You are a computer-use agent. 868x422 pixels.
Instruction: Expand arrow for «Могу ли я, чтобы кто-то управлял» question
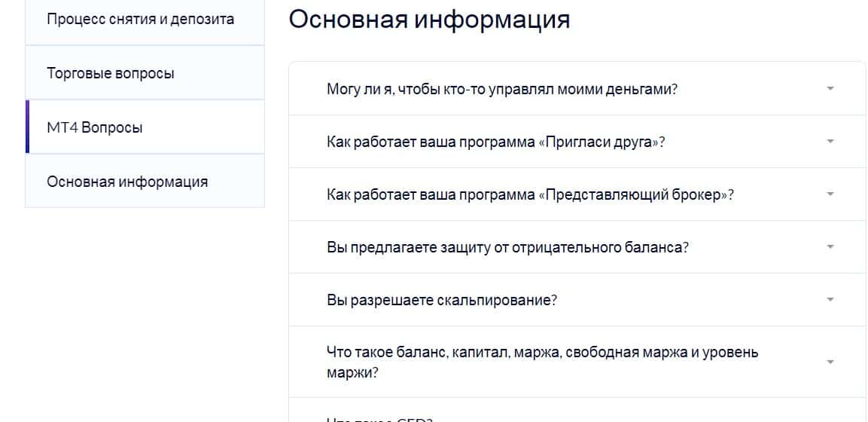coord(830,89)
